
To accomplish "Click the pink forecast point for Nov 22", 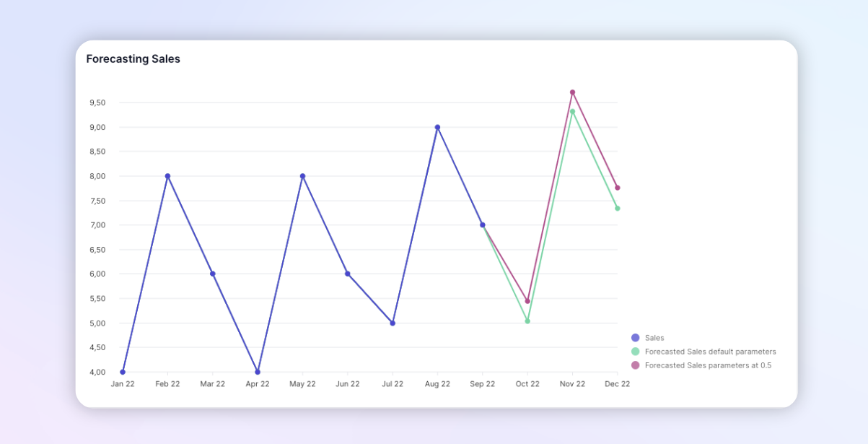I will 572,92.
